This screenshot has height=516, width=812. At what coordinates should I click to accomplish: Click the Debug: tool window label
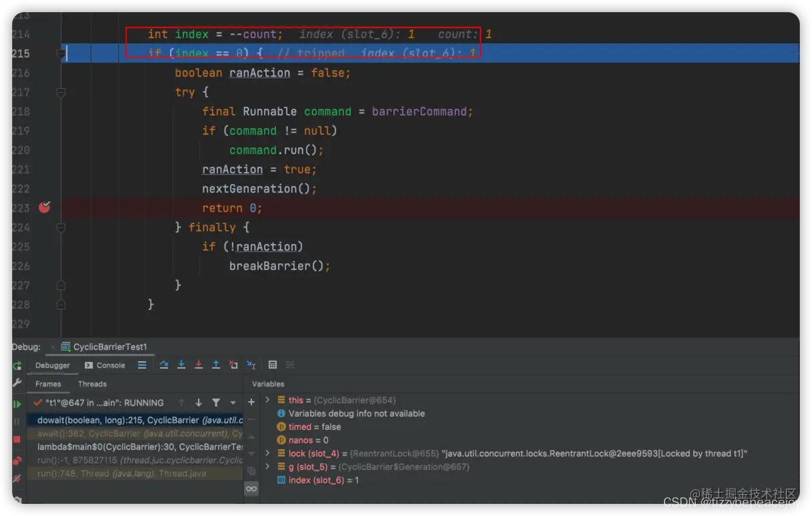coord(26,347)
